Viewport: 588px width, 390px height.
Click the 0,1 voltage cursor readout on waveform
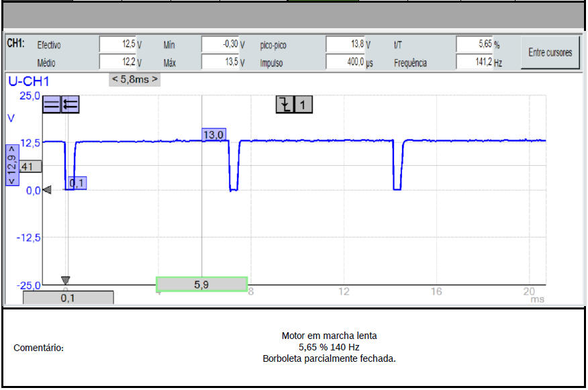pos(77,183)
